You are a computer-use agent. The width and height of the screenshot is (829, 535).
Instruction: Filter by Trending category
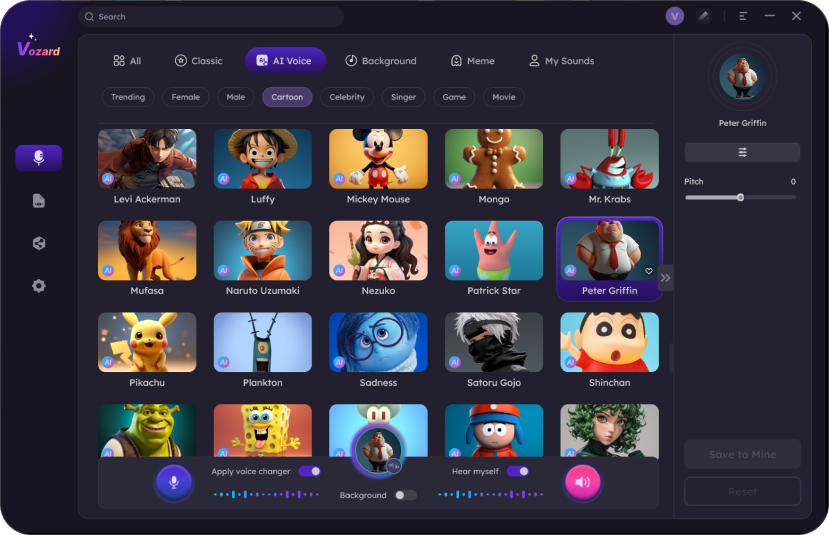pyautogui.click(x=128, y=97)
